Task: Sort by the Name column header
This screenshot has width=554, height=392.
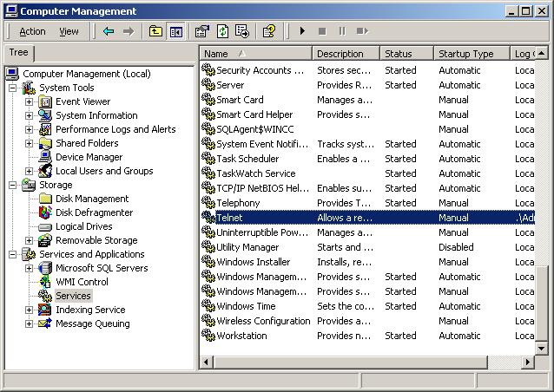Action: click(x=256, y=54)
